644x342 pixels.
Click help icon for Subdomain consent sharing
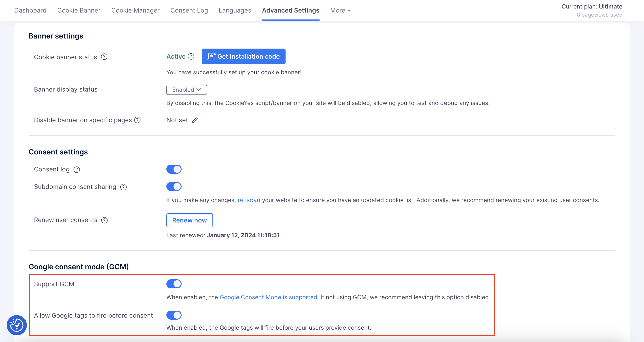(123, 187)
